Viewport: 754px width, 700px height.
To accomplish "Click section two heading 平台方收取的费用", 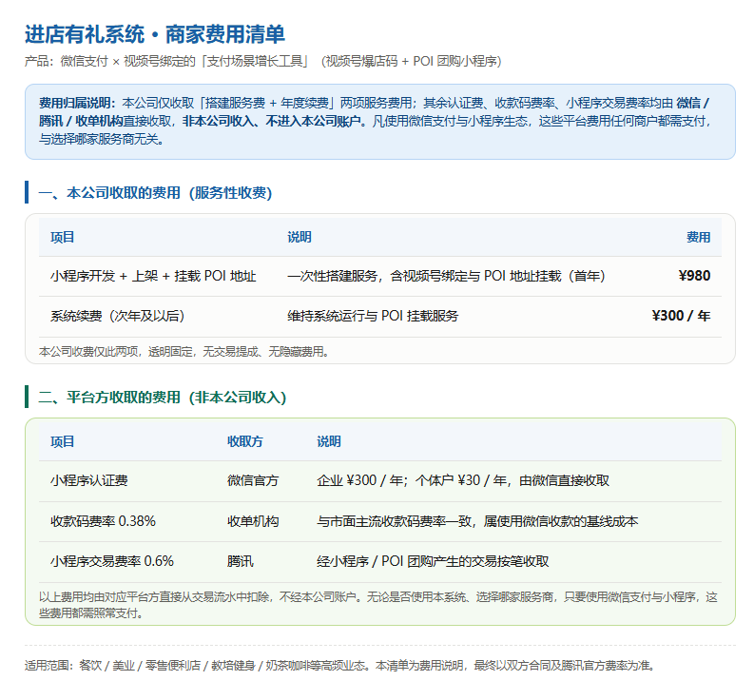I will point(162,398).
